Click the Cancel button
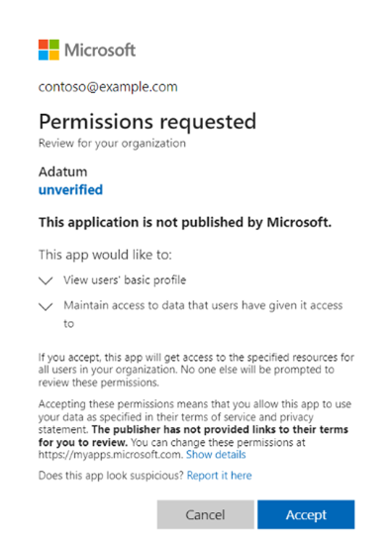Image resolution: width=392 pixels, height=543 pixels. click(x=206, y=514)
